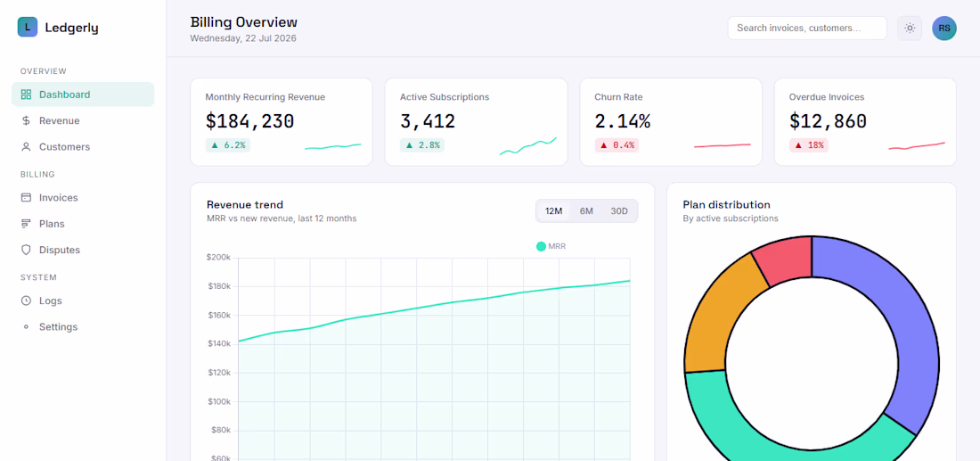Click the Active Subscriptions sparkline
Viewport: 980px width, 461px height.
(x=527, y=146)
